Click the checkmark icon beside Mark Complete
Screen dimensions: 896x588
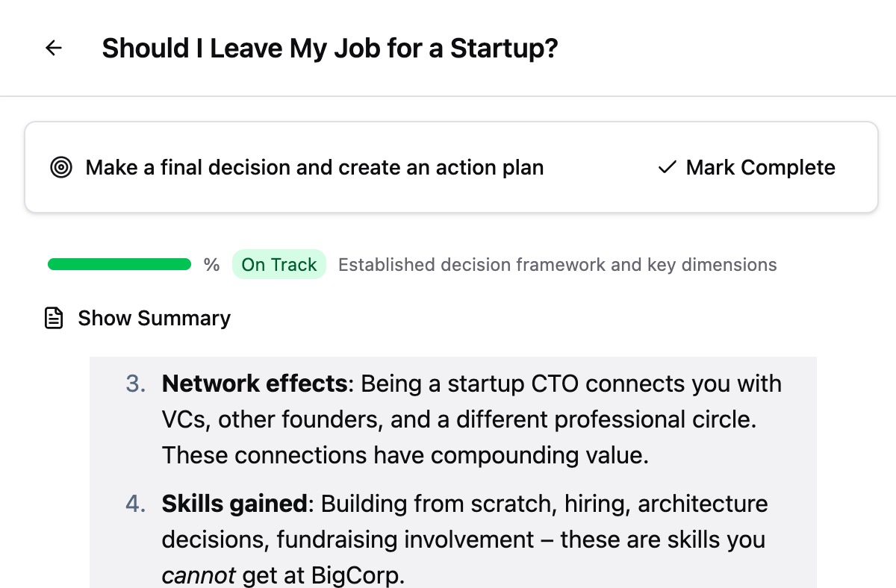click(x=666, y=168)
